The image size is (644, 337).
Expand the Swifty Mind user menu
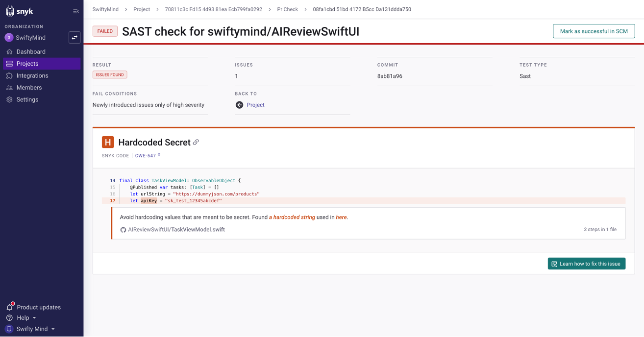(x=35, y=329)
